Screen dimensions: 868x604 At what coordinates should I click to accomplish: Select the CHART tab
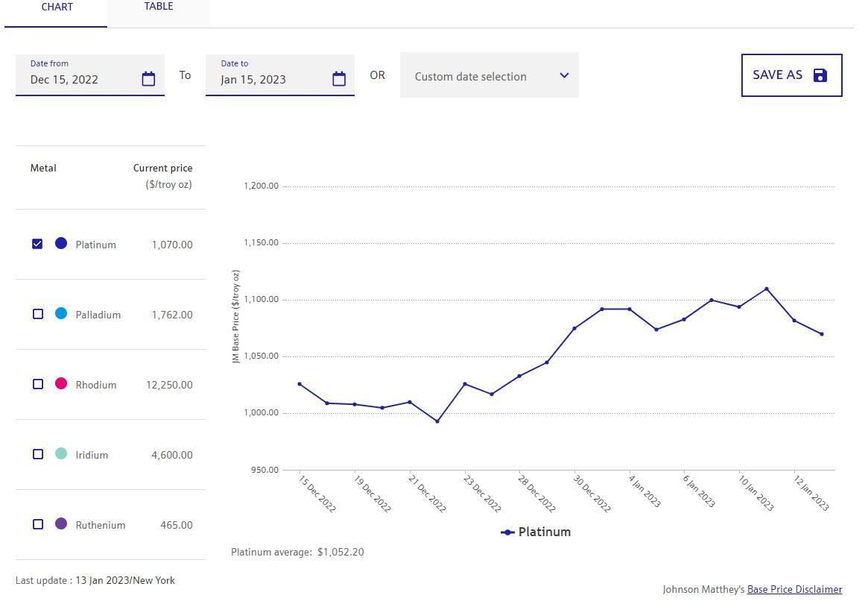pos(57,7)
